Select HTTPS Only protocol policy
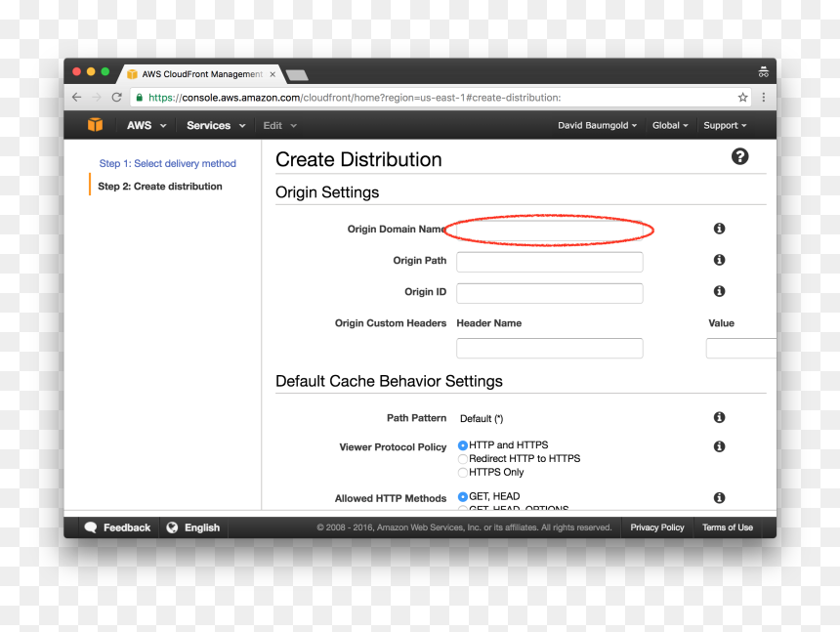 [x=463, y=473]
